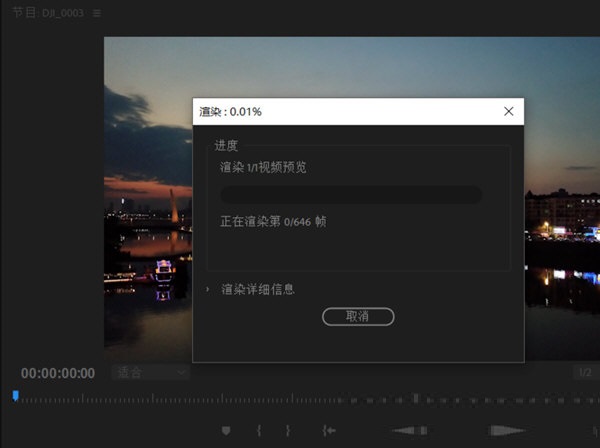Click the 渲染详细信息 text label

(258, 289)
